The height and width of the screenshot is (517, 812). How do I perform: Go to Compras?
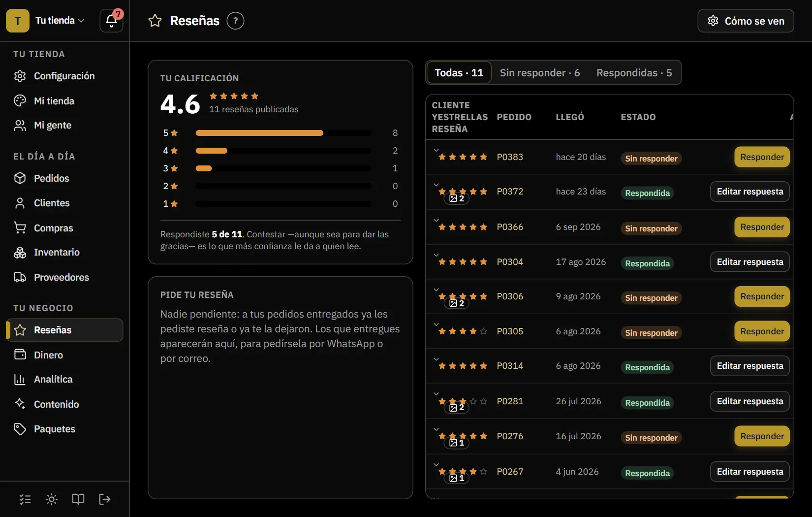(x=64, y=228)
